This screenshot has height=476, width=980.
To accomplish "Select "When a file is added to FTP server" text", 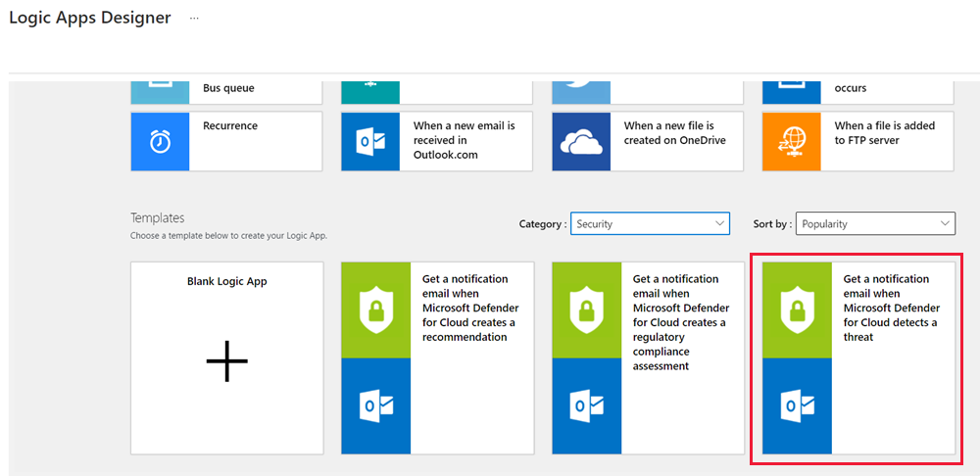I will 885,133.
